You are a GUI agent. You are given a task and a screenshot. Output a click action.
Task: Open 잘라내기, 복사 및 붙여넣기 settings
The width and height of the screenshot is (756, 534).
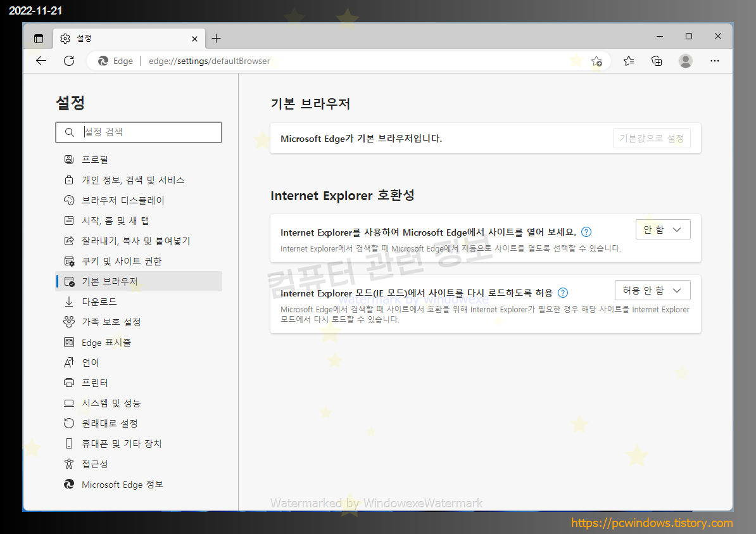139,241
